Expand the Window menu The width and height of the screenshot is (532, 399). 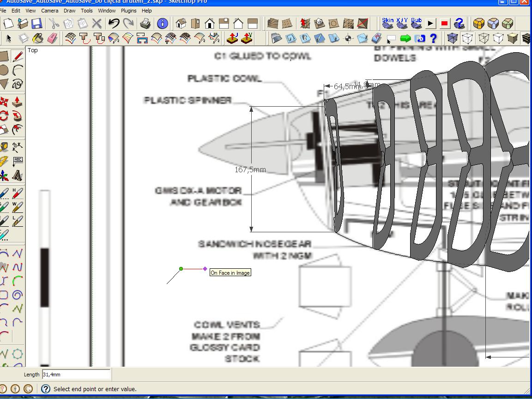107,11
